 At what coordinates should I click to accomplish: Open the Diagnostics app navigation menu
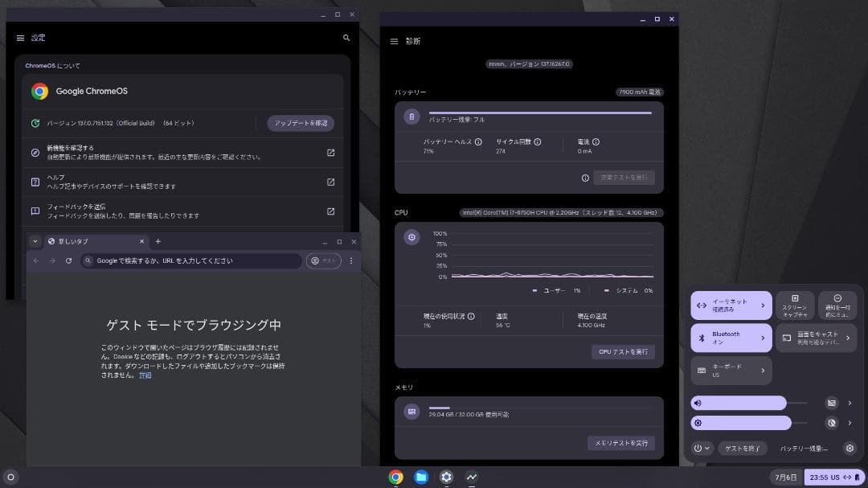[394, 41]
